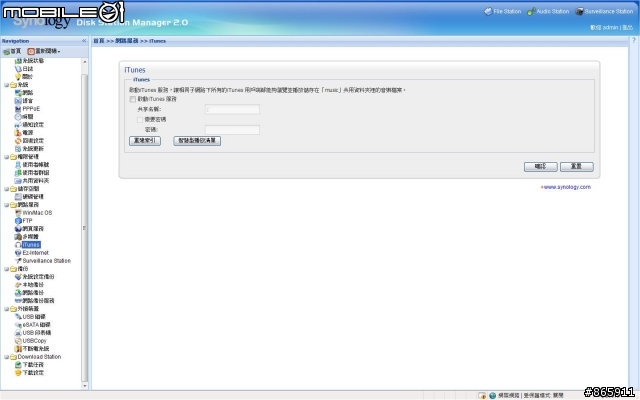Collapse the Network Services (網路服務) folder node

(x=7, y=204)
